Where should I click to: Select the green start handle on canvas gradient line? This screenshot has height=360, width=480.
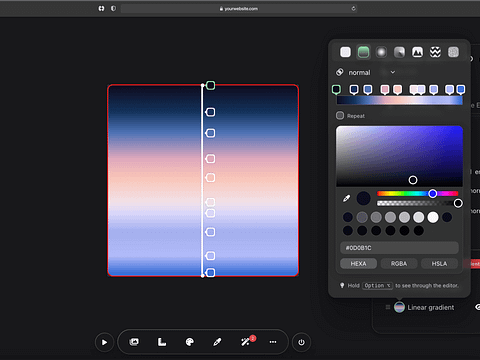(210, 85)
